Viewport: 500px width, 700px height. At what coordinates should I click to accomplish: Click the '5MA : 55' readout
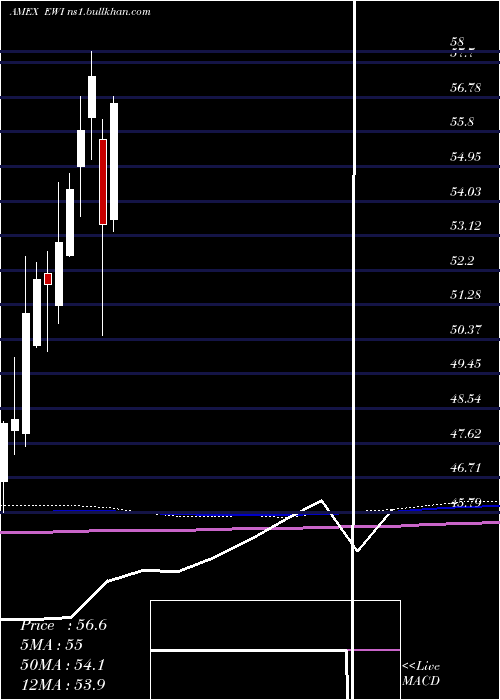pyautogui.click(x=51, y=645)
